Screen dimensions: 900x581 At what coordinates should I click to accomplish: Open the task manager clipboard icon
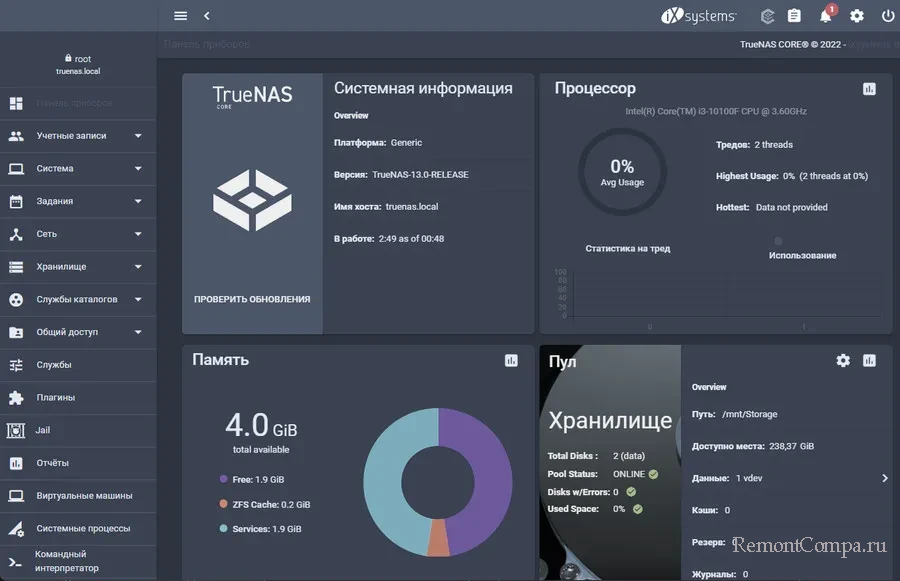[794, 16]
